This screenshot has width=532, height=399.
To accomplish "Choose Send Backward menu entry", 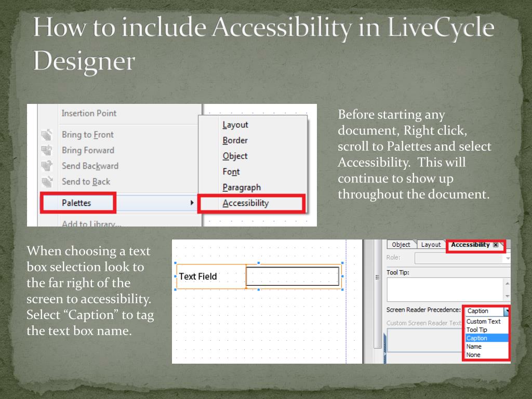I will tap(90, 166).
